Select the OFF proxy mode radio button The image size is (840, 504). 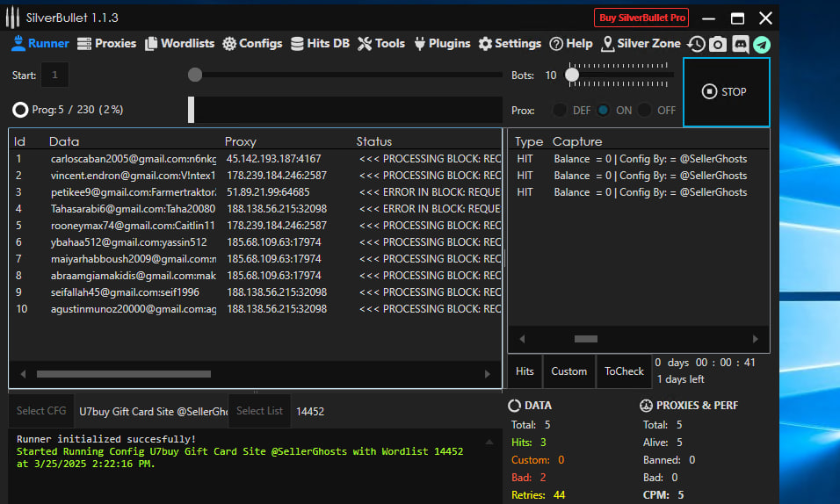[x=645, y=111]
